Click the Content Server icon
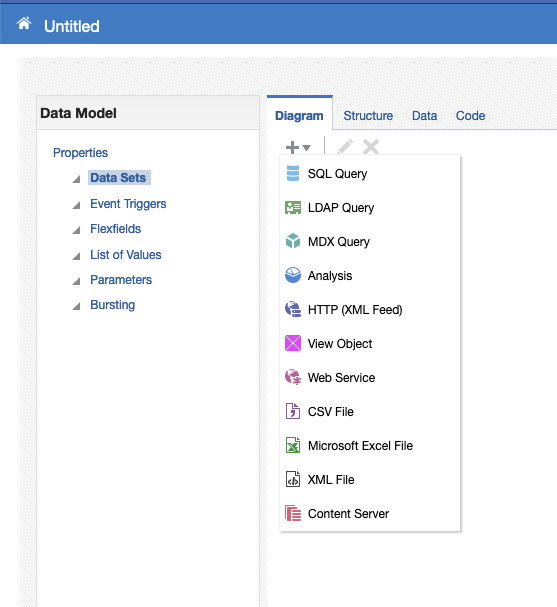The width and height of the screenshot is (557, 607). click(x=293, y=513)
